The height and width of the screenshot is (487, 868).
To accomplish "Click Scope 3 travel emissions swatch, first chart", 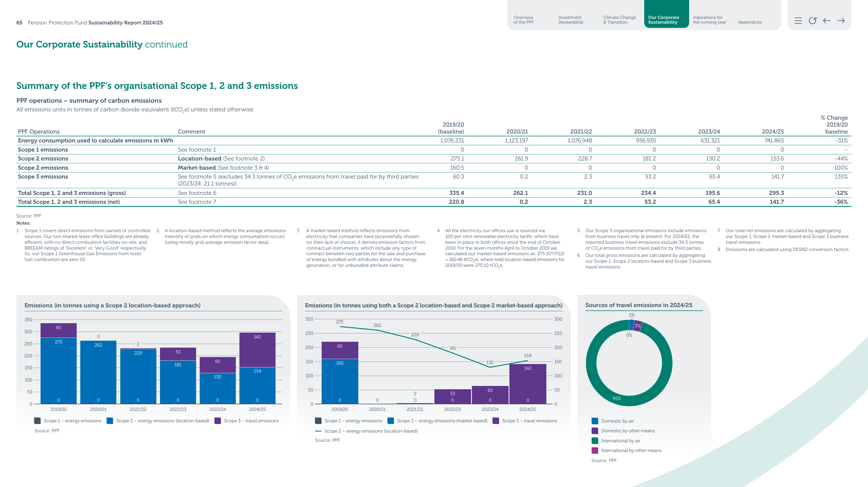I will click(218, 421).
